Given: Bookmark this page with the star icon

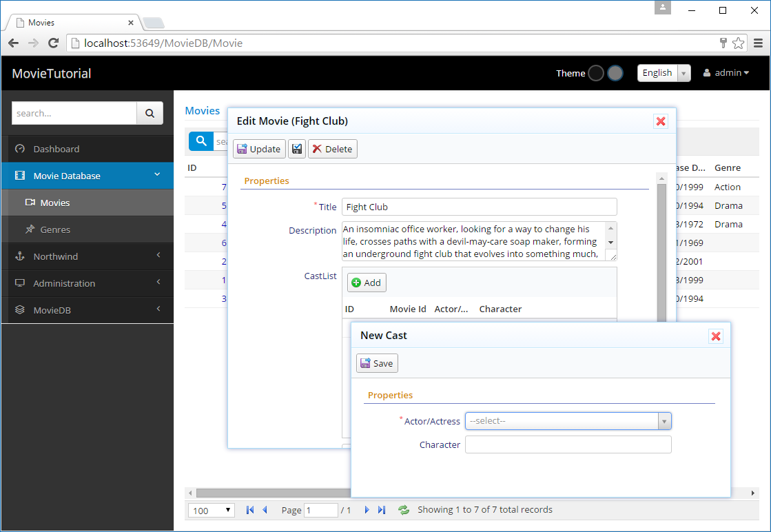Looking at the screenshot, I should click(x=738, y=43).
